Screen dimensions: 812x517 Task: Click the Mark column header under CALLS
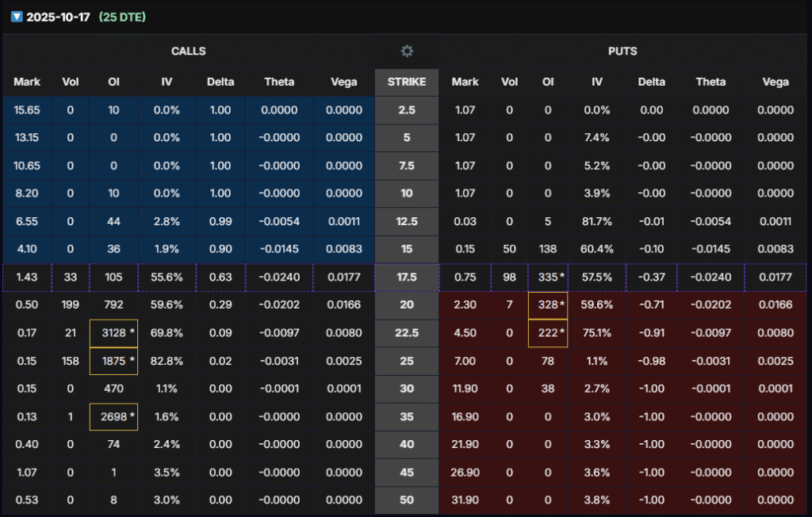pos(27,82)
